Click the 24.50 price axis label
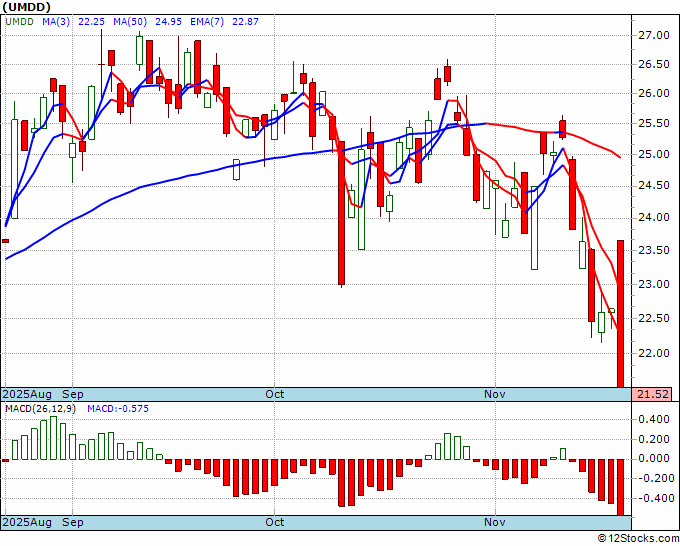This screenshot has width=680, height=546. (x=654, y=186)
